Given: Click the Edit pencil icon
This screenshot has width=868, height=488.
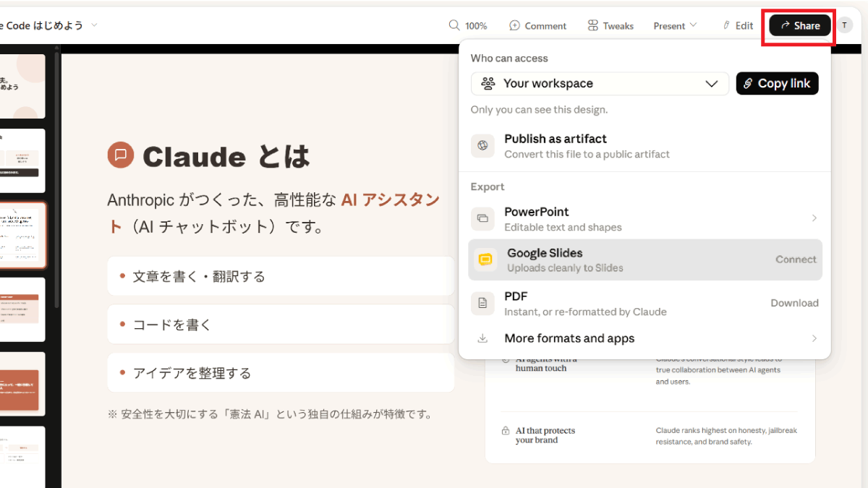Looking at the screenshot, I should pyautogui.click(x=726, y=25).
